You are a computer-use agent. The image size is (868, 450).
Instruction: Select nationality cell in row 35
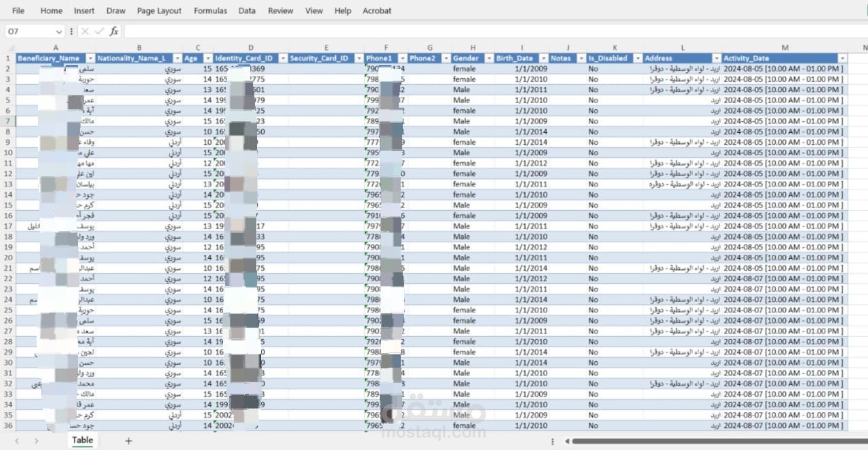[x=139, y=415]
